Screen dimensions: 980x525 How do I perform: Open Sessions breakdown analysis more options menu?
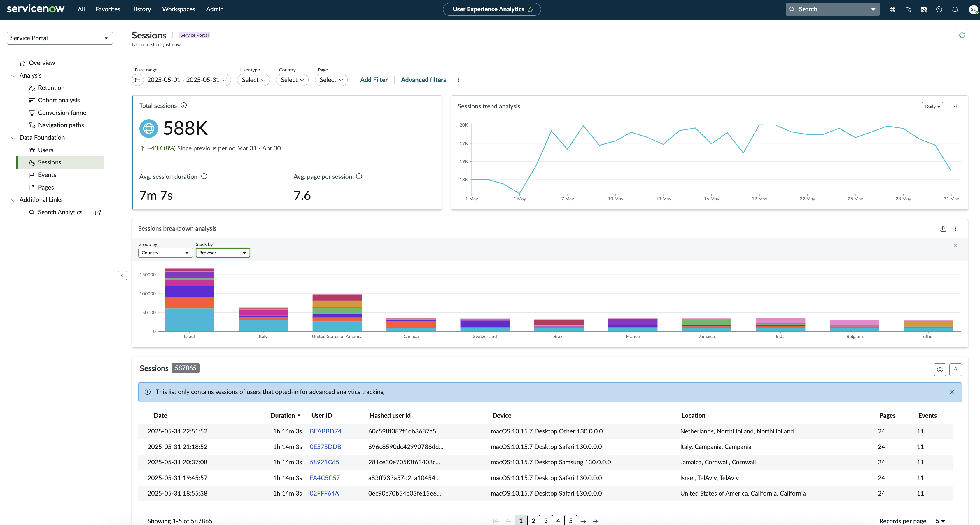click(x=956, y=229)
